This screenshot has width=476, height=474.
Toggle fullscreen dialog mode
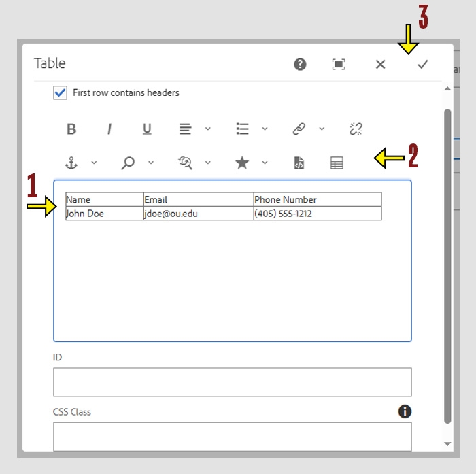[339, 65]
